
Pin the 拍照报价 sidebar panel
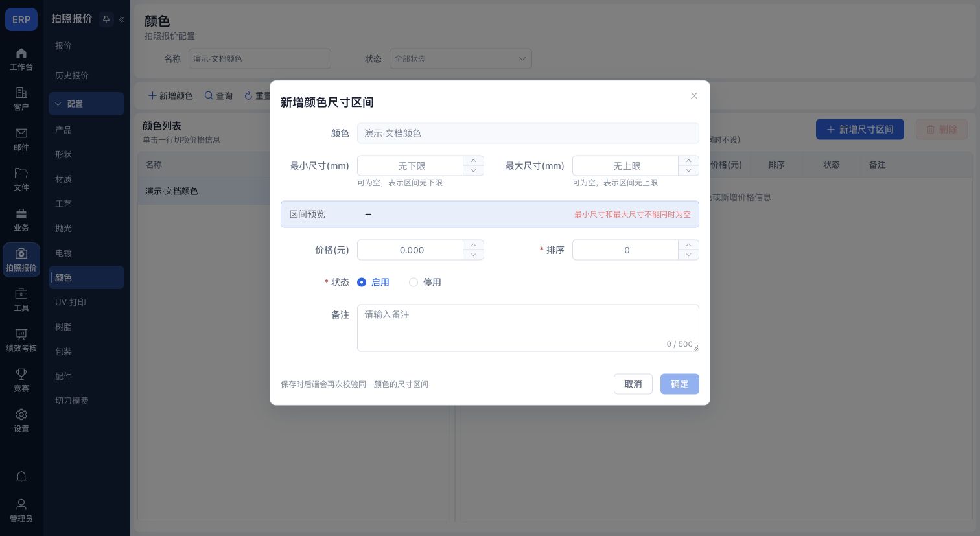click(x=106, y=19)
